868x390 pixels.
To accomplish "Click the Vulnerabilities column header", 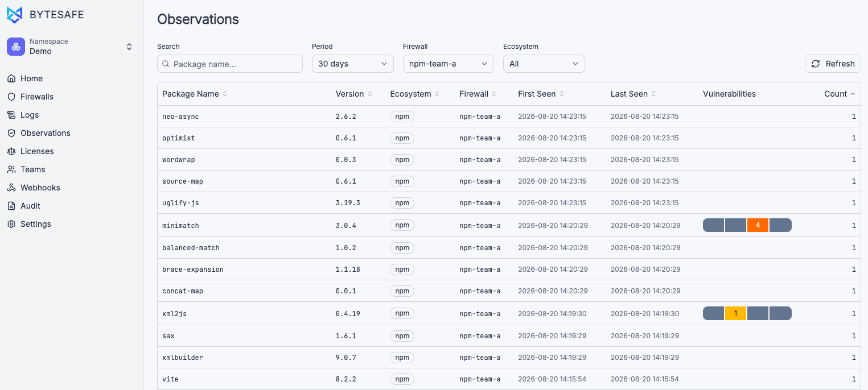I will pyautogui.click(x=729, y=94).
